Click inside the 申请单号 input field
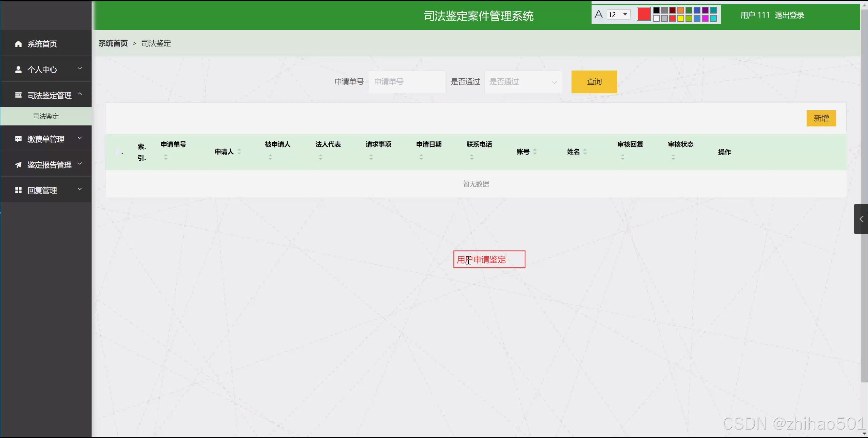 [406, 81]
